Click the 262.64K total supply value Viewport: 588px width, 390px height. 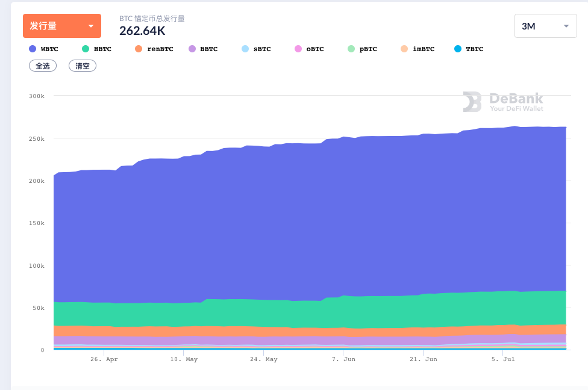pos(142,31)
